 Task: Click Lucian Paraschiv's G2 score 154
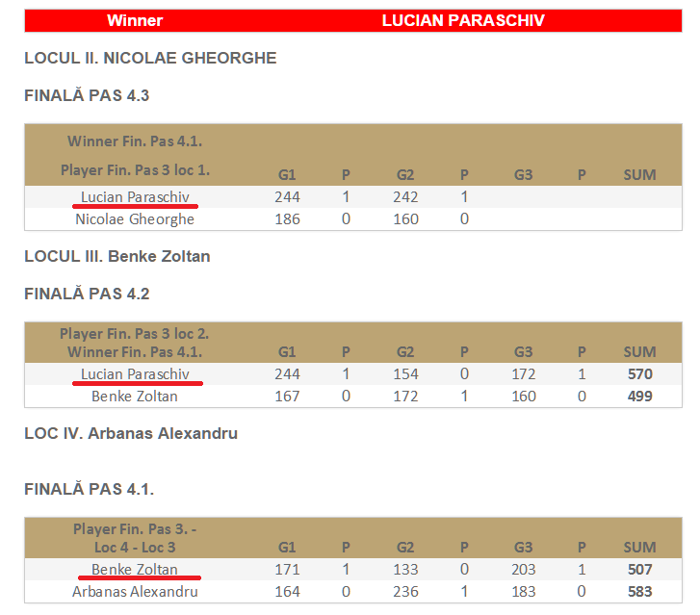(405, 374)
